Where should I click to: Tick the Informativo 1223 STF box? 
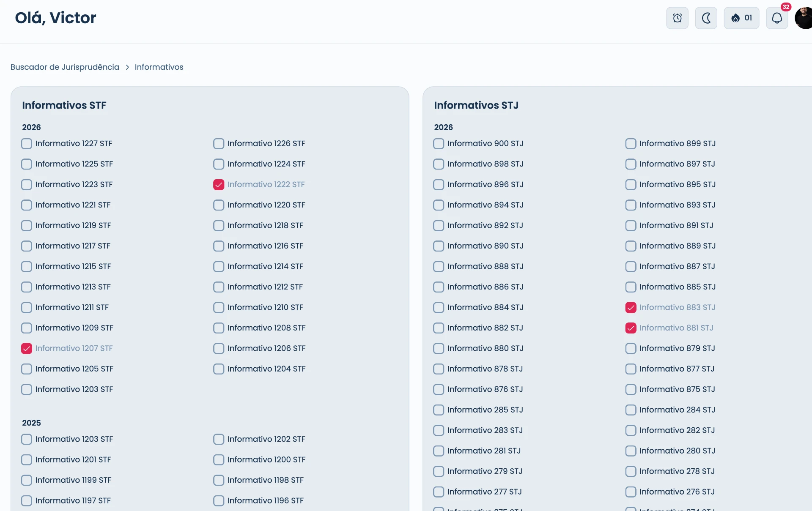point(27,185)
